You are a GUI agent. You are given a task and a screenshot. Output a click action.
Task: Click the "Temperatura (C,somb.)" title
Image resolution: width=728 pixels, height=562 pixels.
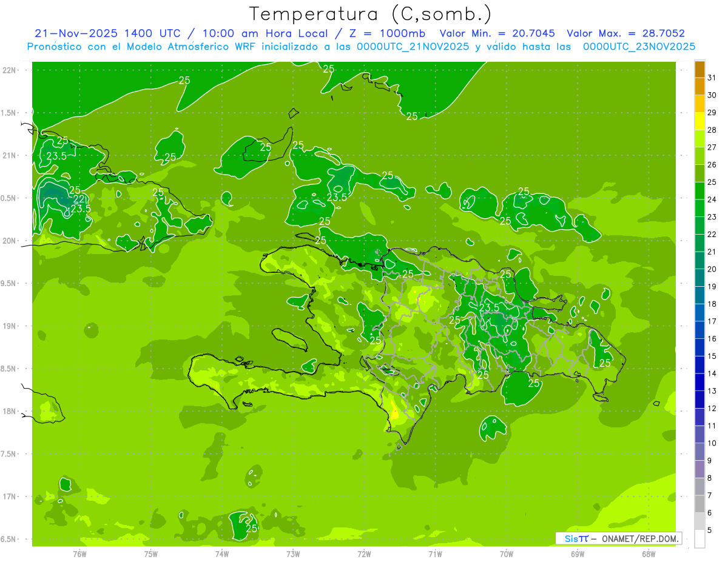click(x=371, y=13)
